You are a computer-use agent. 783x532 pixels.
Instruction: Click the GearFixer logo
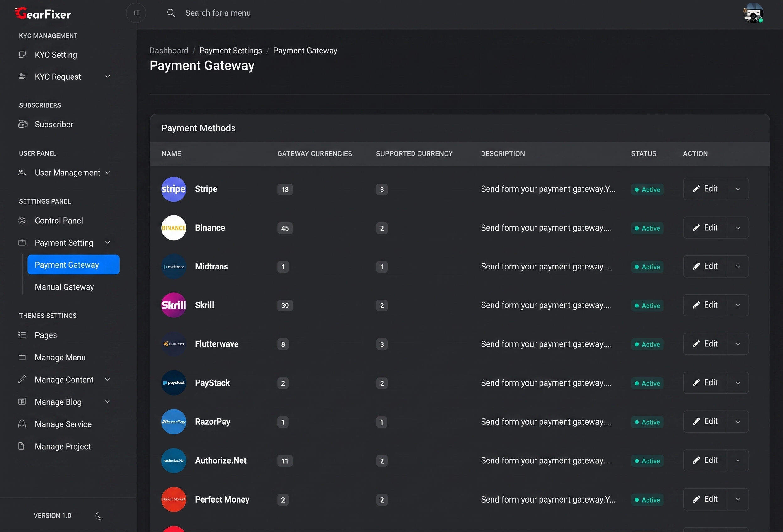click(43, 13)
